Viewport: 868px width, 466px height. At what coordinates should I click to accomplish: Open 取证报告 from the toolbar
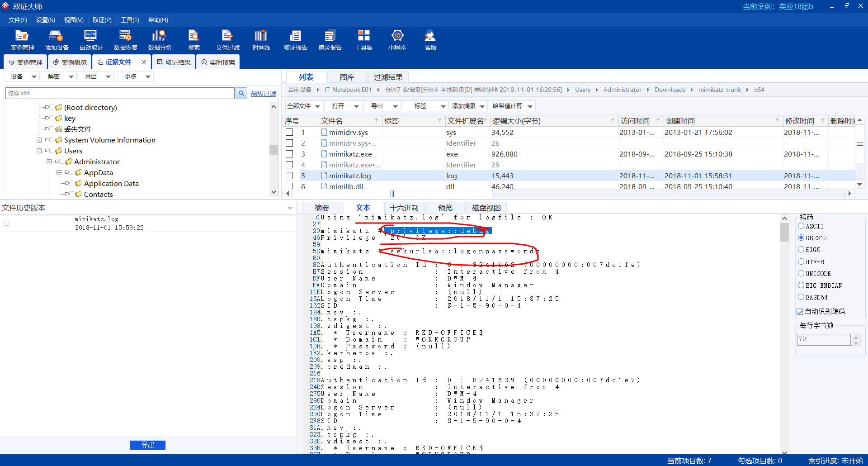click(x=295, y=40)
